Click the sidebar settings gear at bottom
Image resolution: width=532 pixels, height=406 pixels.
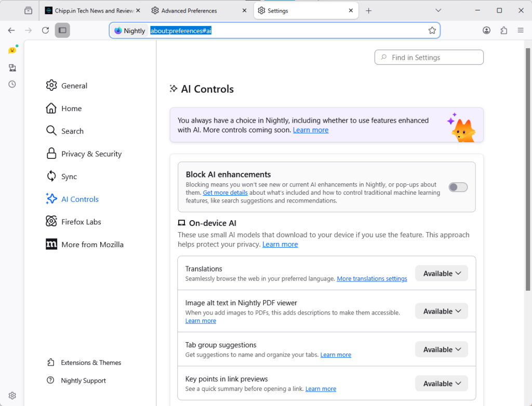click(12, 396)
